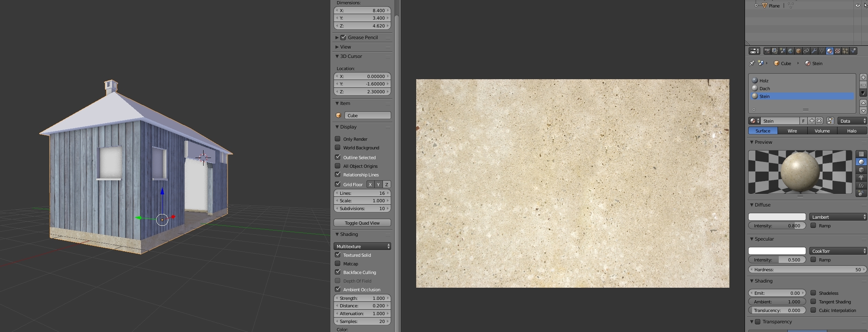Open the World properties globe tab

point(790,51)
